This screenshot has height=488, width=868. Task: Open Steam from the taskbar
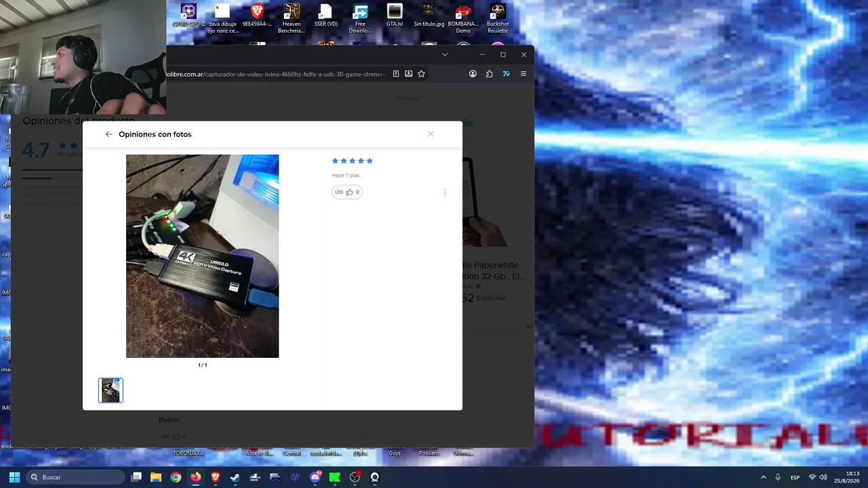(x=235, y=477)
